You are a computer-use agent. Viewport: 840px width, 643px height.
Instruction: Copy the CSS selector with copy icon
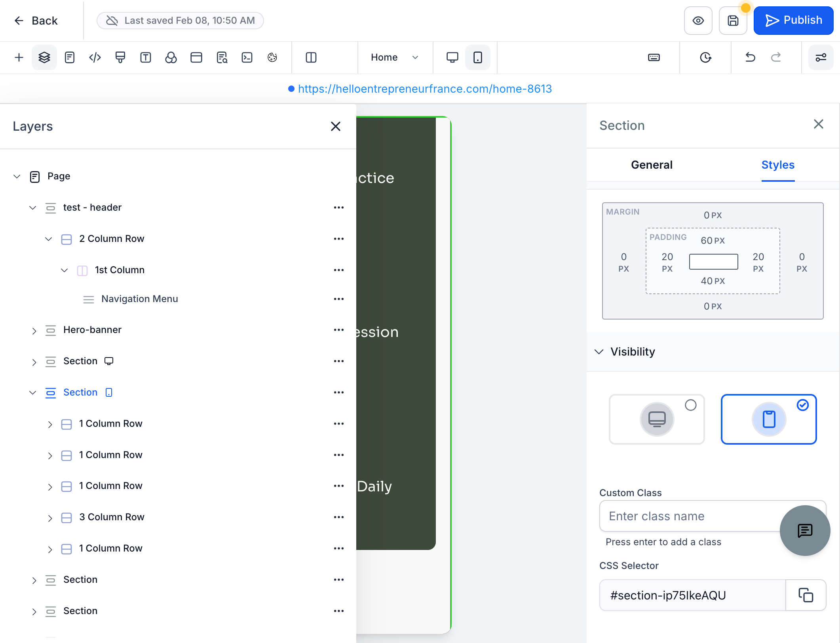806,595
